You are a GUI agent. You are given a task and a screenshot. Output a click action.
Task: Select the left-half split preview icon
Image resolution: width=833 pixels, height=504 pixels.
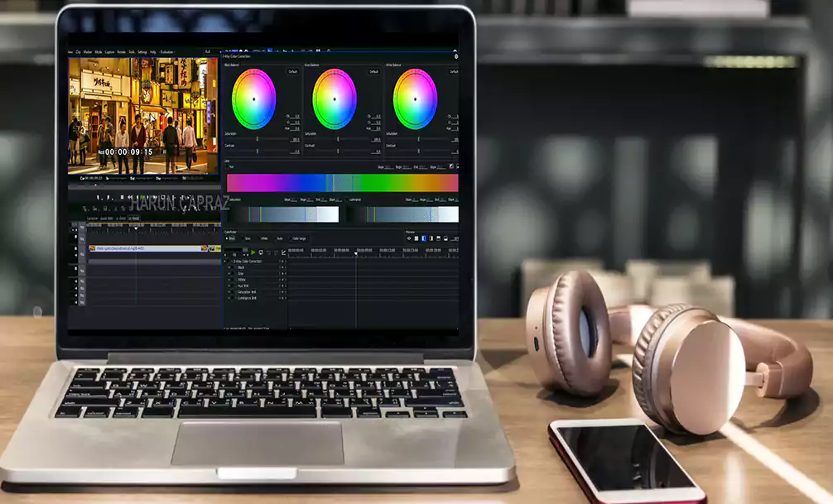point(424,238)
